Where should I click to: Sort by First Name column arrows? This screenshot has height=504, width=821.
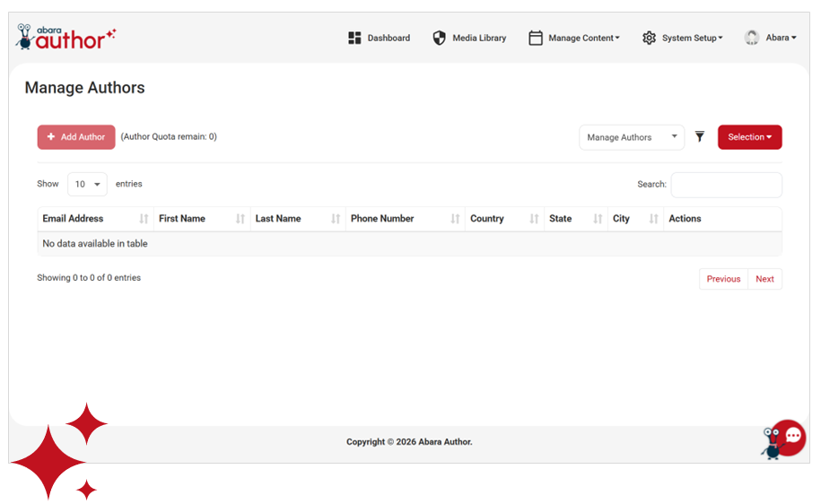(x=240, y=219)
